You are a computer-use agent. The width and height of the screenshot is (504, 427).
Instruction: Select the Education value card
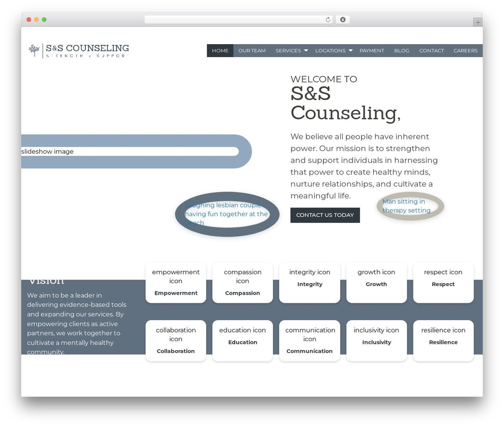[x=243, y=340]
